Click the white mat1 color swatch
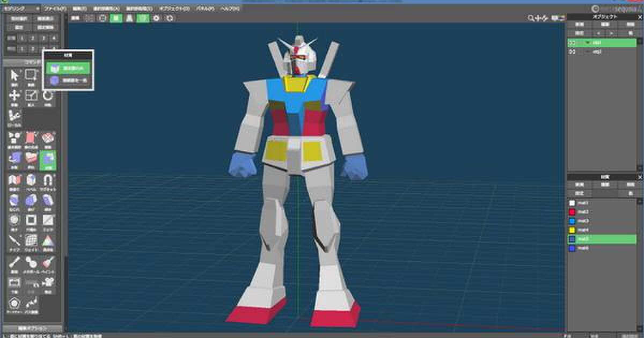The height and width of the screenshot is (338, 644). point(572,203)
